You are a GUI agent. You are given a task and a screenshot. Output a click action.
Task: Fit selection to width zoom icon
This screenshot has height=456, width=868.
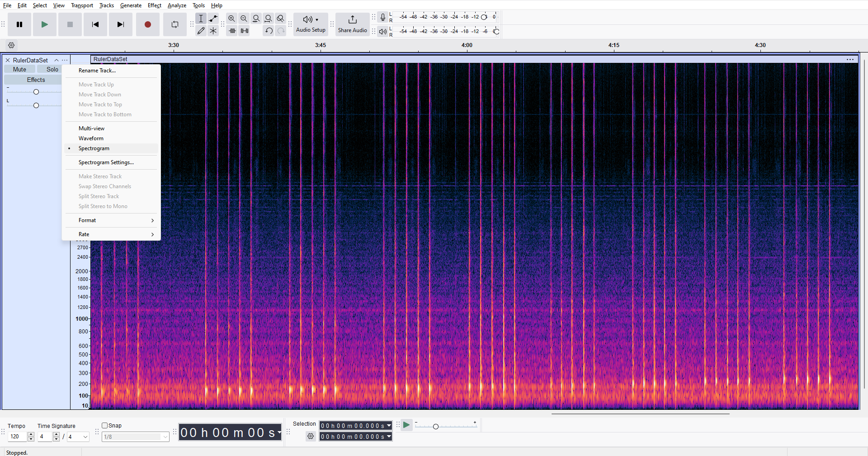point(256,19)
